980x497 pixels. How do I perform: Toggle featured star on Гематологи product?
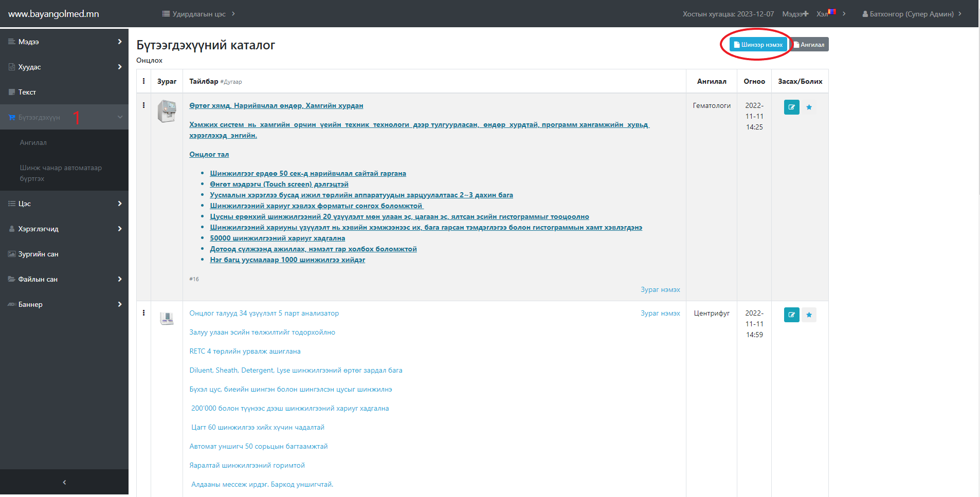click(809, 107)
